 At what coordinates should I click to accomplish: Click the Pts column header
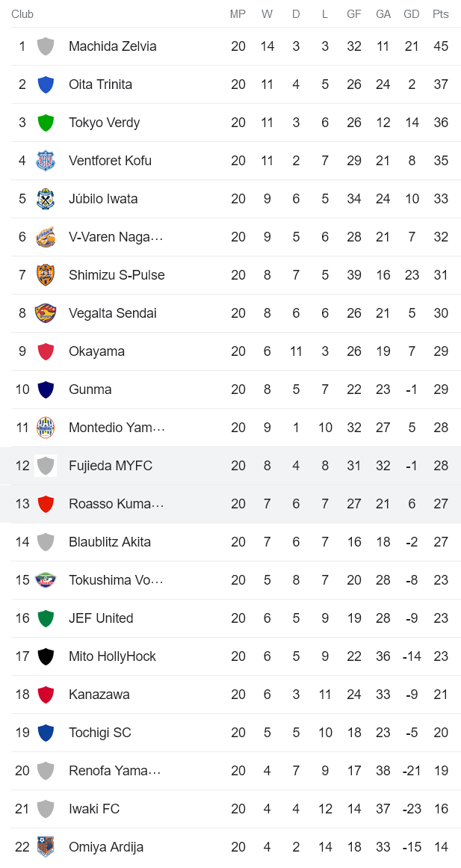(440, 13)
